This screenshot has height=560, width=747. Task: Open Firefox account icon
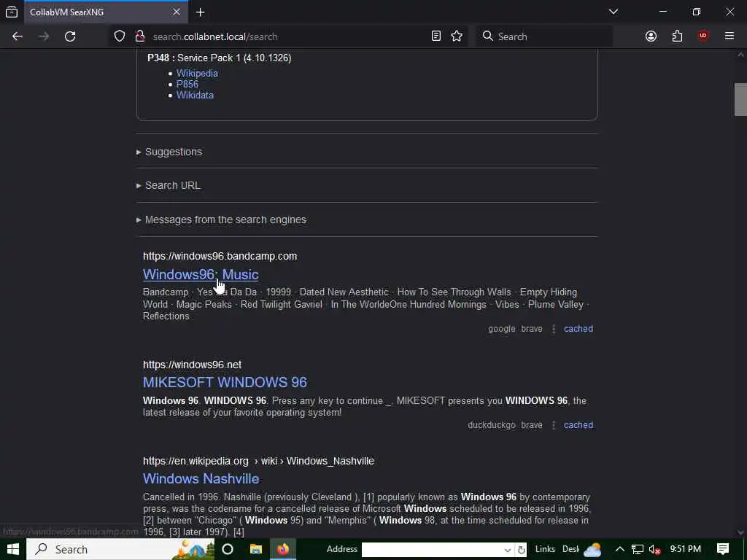[x=651, y=36]
